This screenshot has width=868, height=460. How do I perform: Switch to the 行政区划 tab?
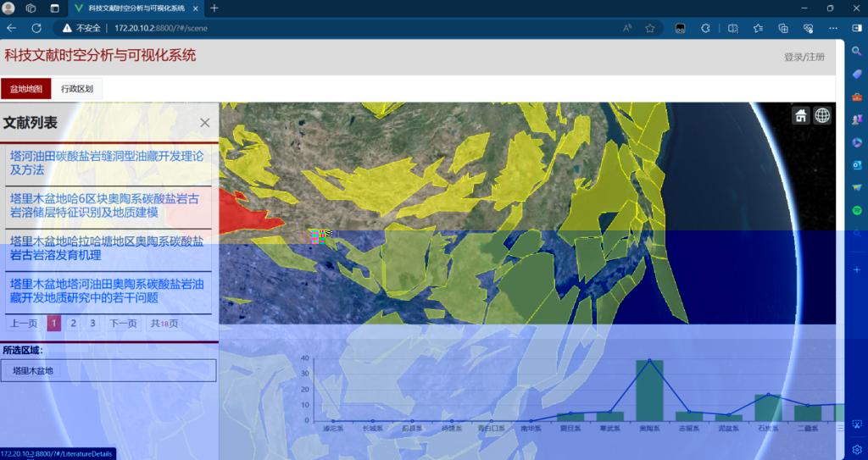point(77,89)
